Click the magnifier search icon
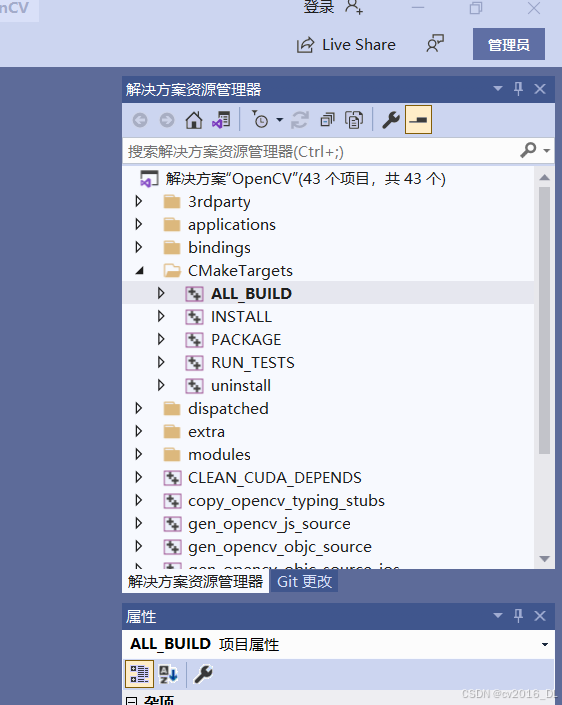Viewport: 562px width, 705px height. point(528,150)
